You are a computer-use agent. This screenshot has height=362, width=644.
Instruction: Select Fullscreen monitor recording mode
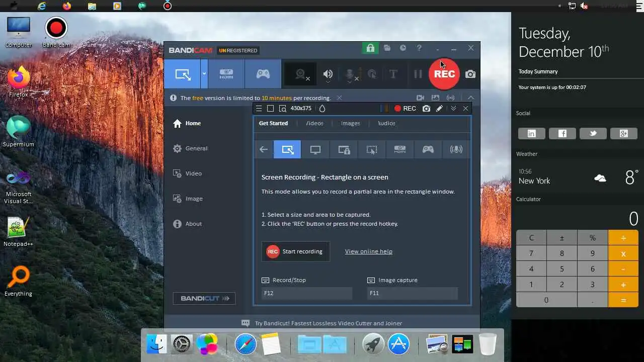pyautogui.click(x=315, y=149)
